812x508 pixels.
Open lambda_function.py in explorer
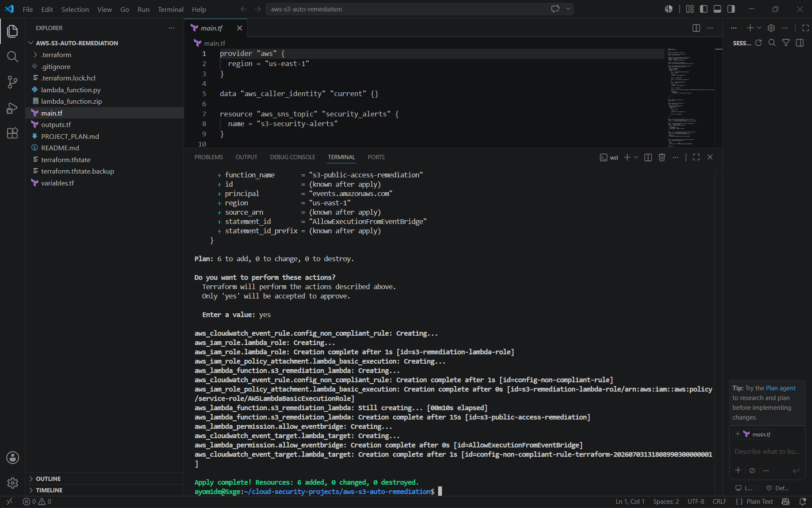coord(105,90)
